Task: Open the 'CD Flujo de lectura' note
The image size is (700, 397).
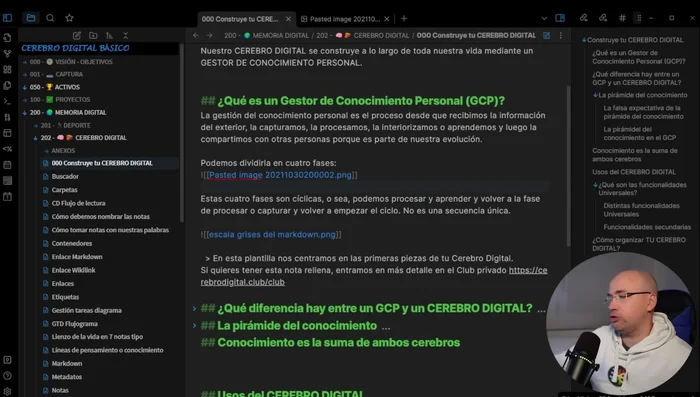Action: click(x=78, y=203)
